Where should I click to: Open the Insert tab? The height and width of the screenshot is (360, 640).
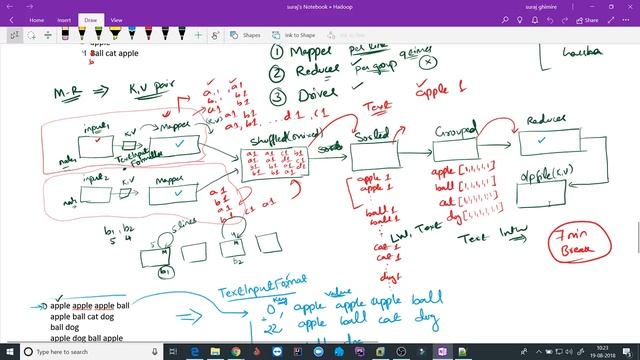64,20
